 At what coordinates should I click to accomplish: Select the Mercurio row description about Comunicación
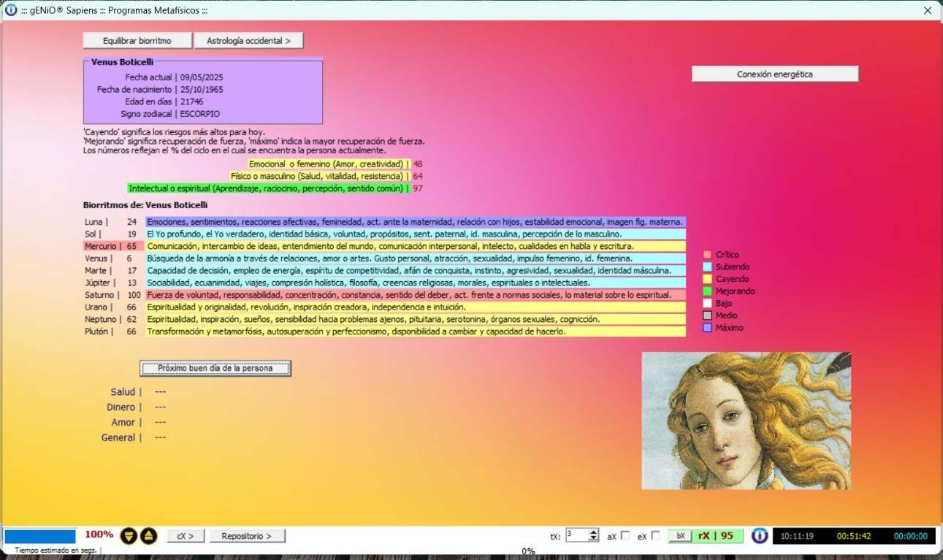click(x=415, y=246)
